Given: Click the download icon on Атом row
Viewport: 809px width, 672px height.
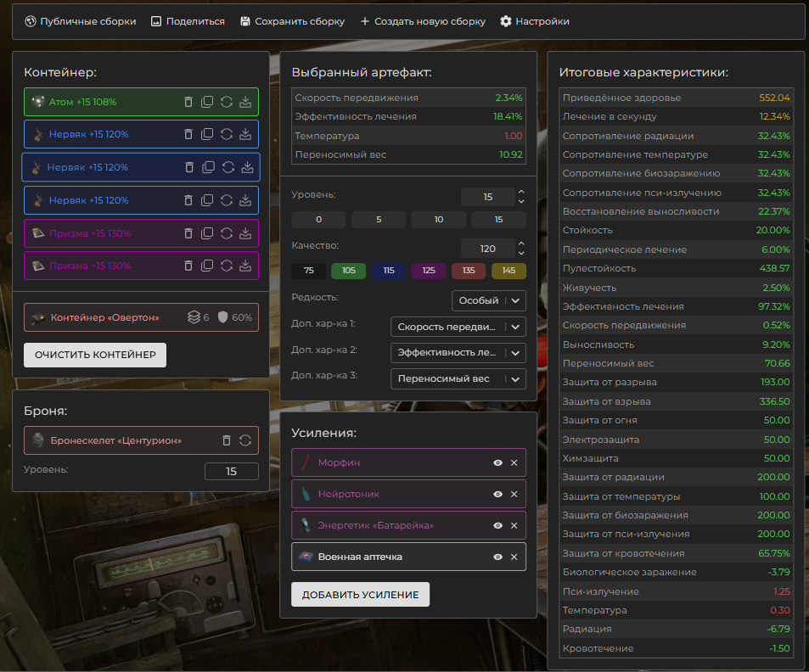Looking at the screenshot, I should [245, 102].
